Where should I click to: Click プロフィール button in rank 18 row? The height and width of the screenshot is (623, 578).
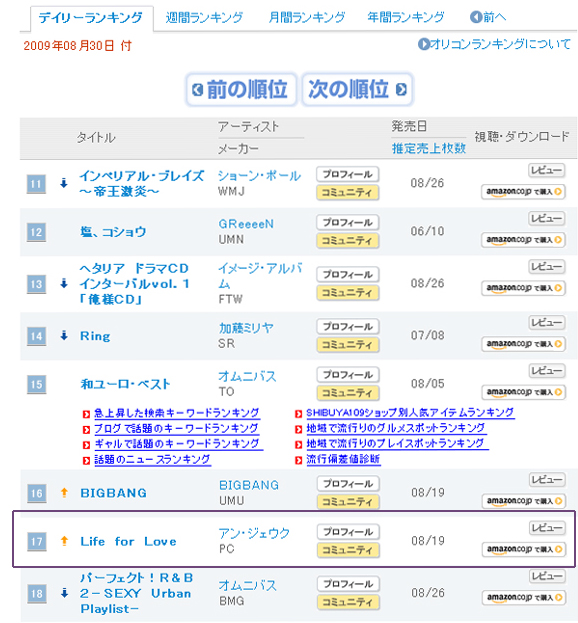(348, 584)
